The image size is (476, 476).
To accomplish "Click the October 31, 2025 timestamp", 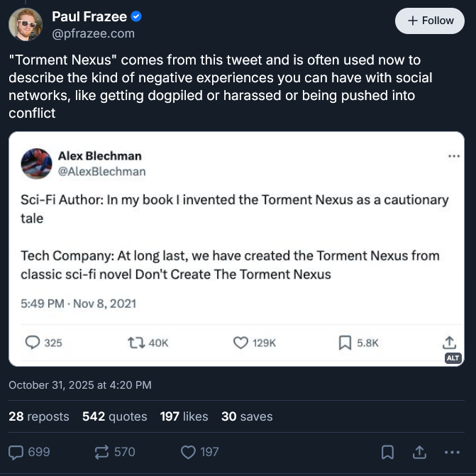I will tap(80, 385).
